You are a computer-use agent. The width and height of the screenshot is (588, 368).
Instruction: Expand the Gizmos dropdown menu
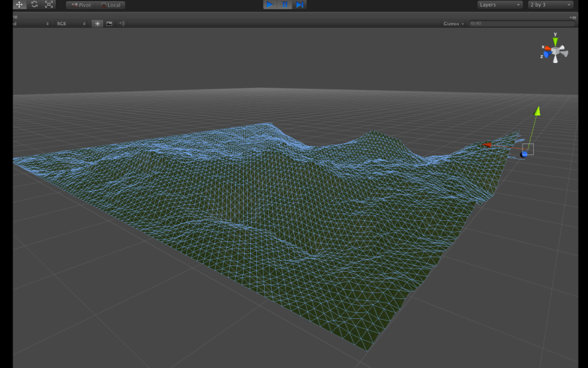[454, 23]
